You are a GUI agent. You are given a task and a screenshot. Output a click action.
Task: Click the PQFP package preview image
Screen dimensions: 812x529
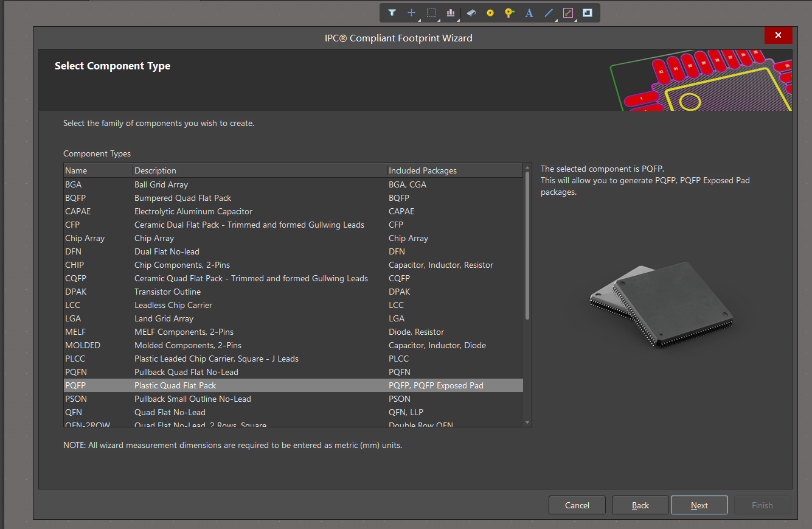(x=662, y=305)
